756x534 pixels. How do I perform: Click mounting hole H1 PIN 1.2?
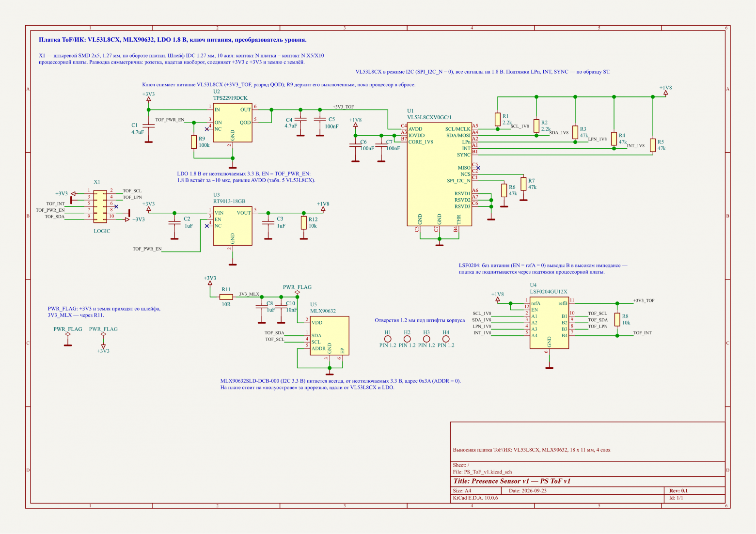click(388, 339)
